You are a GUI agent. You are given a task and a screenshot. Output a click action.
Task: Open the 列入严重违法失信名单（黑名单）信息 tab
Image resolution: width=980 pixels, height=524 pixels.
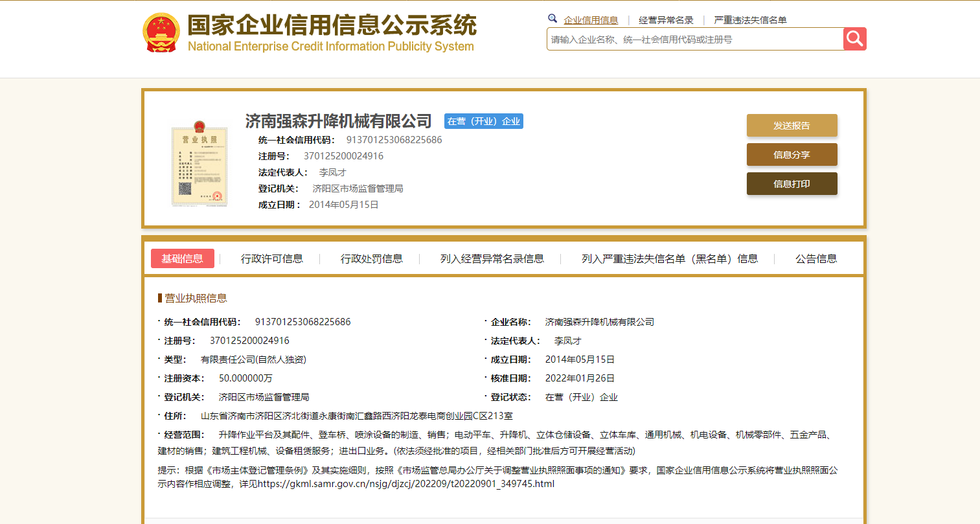pos(669,258)
